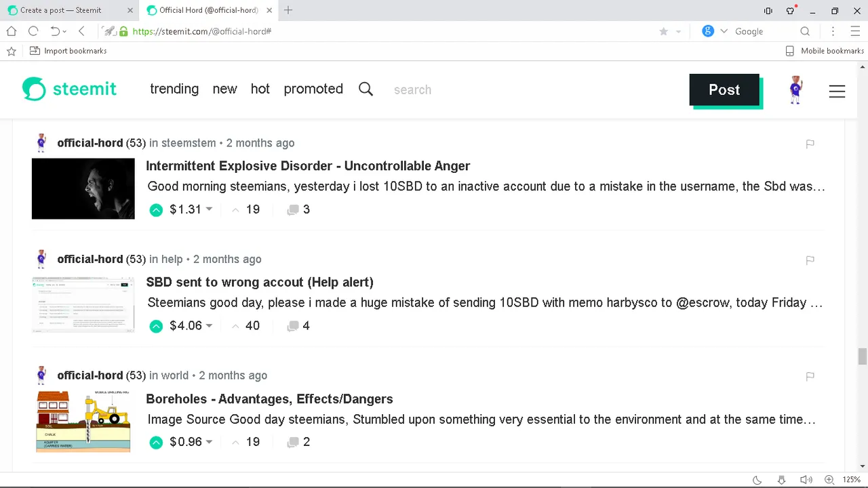
Task: Go to hot posts
Action: click(x=260, y=89)
